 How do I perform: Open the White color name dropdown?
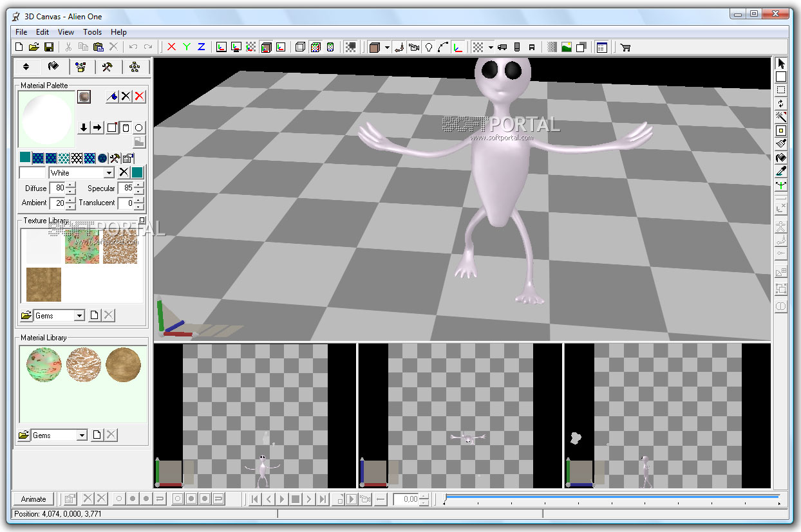[x=109, y=172]
